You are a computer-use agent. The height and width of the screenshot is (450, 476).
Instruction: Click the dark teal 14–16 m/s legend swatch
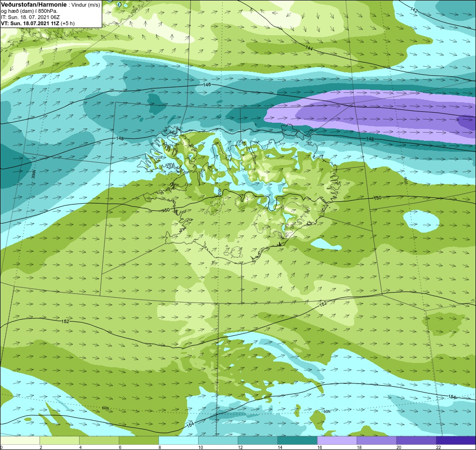point(297,440)
